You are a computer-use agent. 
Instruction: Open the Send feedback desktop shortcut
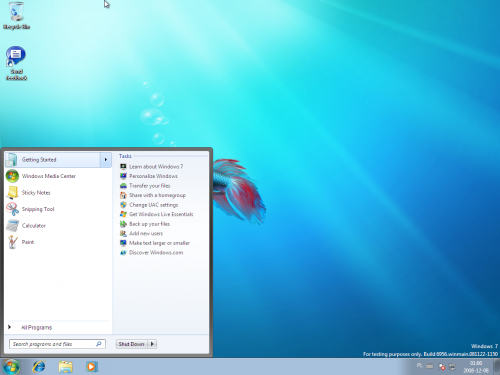16,63
